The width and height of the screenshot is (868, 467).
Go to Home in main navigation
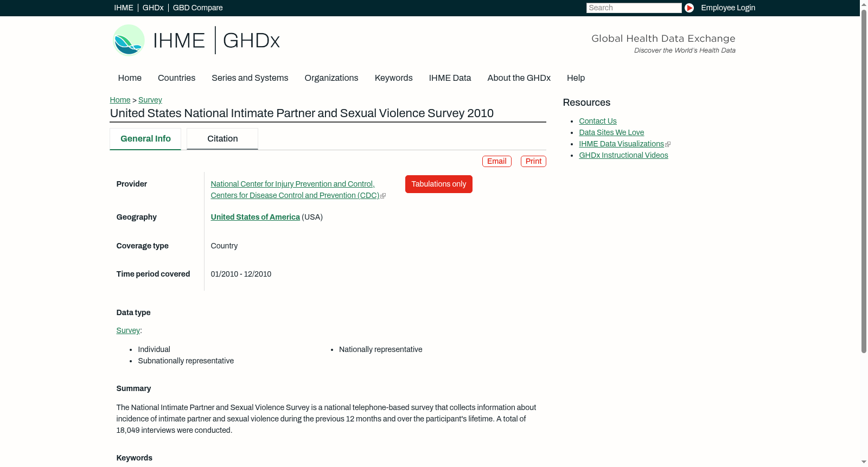[130, 78]
